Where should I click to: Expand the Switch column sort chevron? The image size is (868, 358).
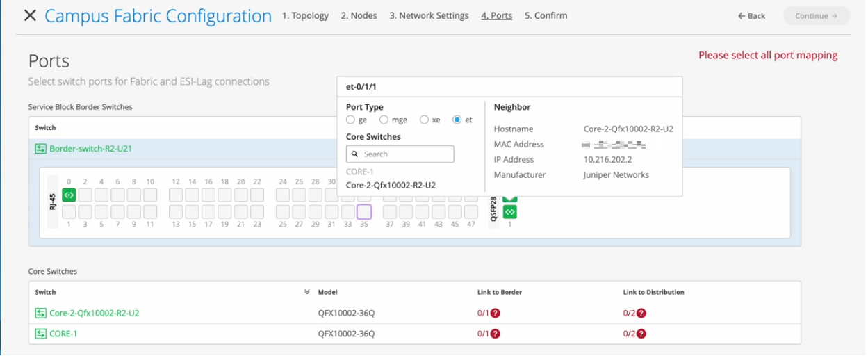(x=307, y=292)
